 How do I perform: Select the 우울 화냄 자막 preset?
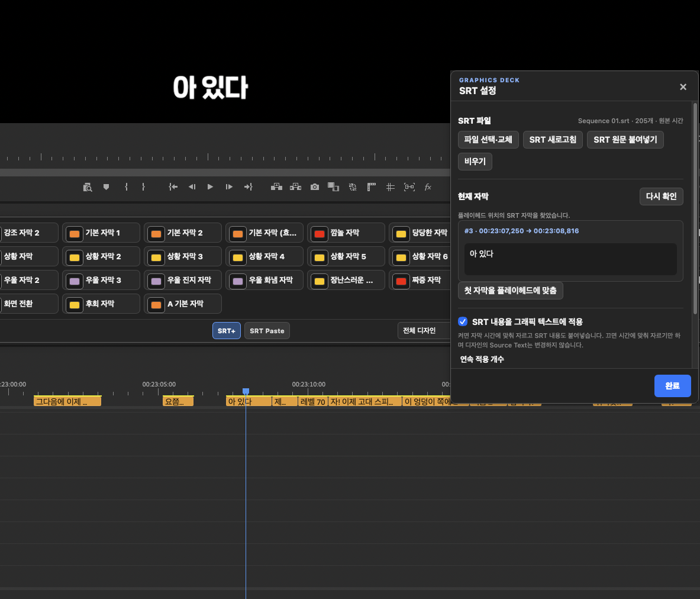[264, 280]
